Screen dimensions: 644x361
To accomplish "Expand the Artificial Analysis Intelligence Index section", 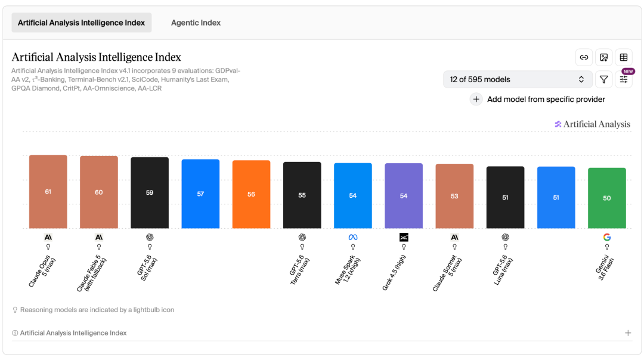I will [628, 333].
